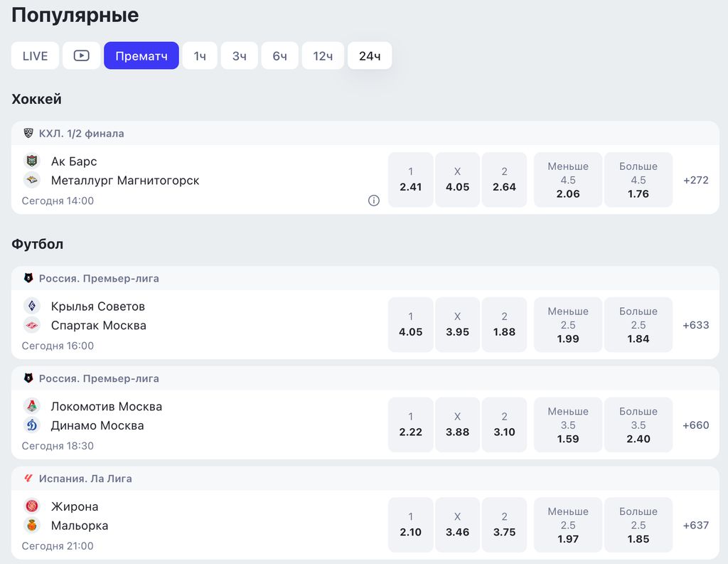Viewport: 728px width, 564px height.
Task: Pick Меньше 4.5 at 2.06
Action: click(x=568, y=180)
